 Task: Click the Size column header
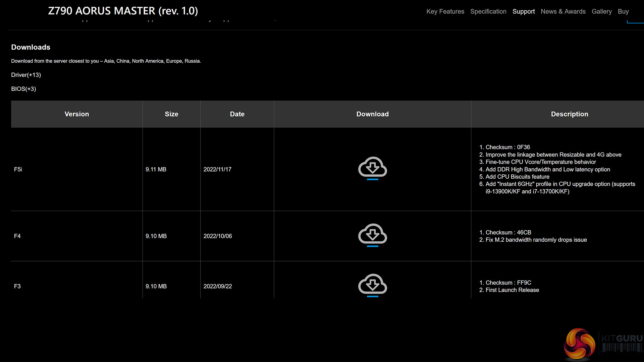click(x=171, y=114)
